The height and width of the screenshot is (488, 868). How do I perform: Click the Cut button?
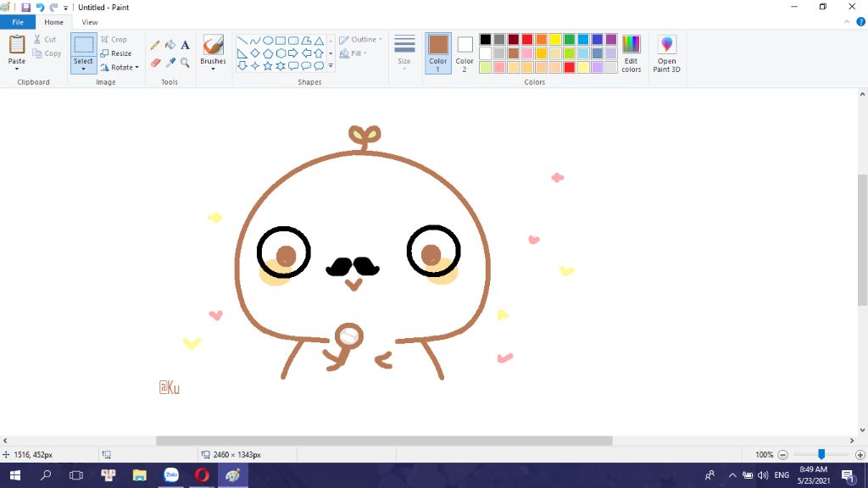point(45,39)
